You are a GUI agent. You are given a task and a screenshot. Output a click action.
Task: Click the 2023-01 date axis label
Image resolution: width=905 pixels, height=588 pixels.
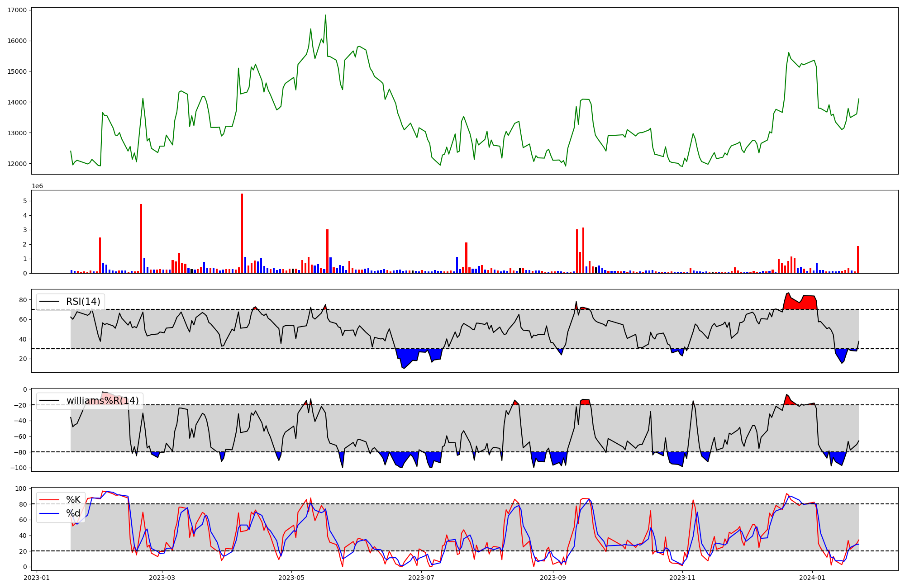[x=37, y=578]
